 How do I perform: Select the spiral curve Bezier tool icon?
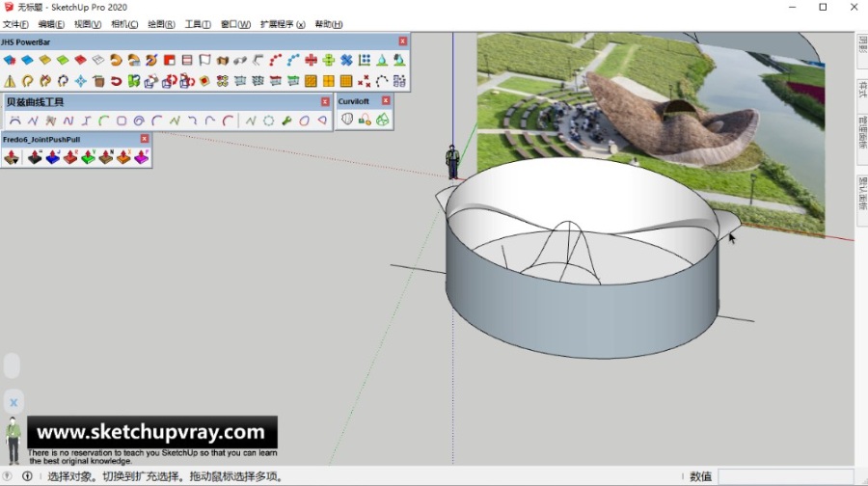pyautogui.click(x=139, y=121)
